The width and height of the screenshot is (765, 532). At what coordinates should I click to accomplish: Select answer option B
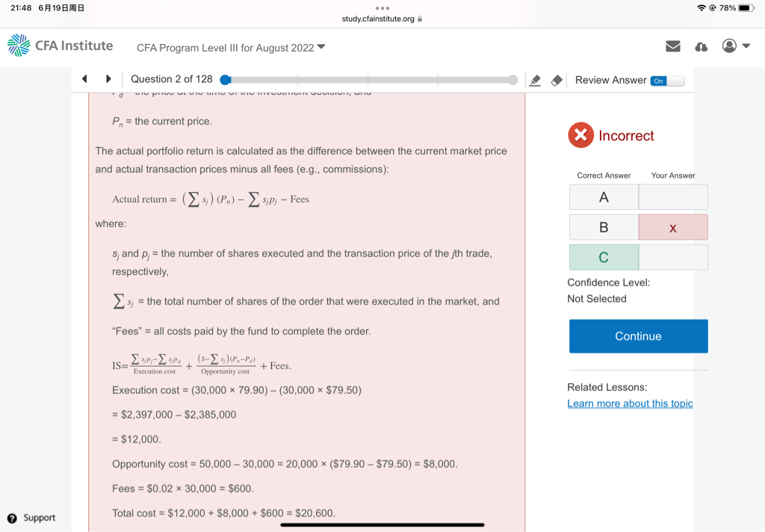tap(604, 227)
